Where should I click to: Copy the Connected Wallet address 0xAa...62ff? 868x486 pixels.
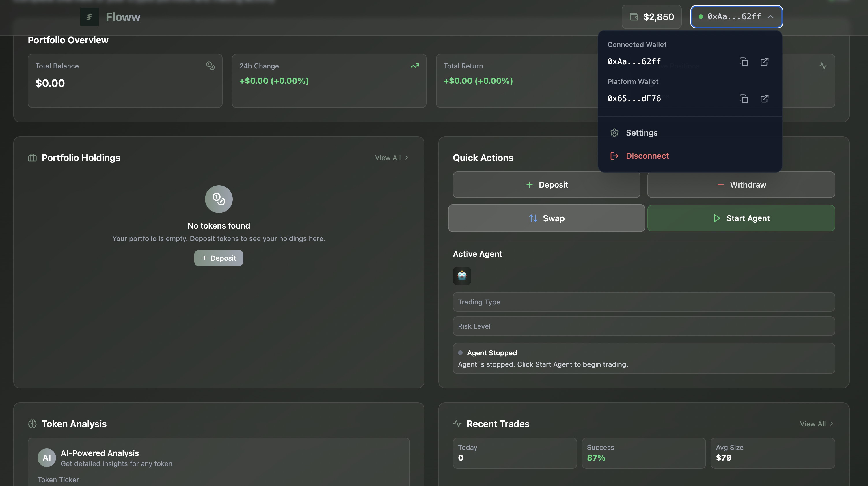tap(743, 62)
